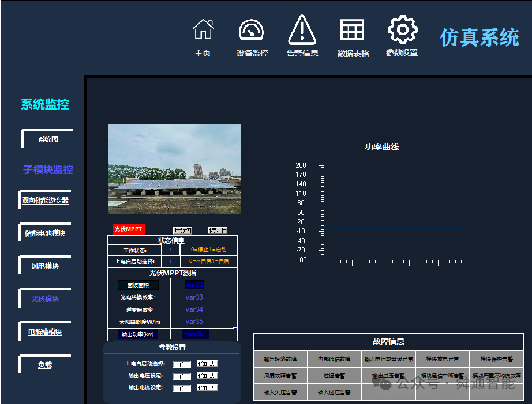Viewport: 532px width, 404px height.
Task: Select 系统图 in the sidebar
Action: point(48,139)
